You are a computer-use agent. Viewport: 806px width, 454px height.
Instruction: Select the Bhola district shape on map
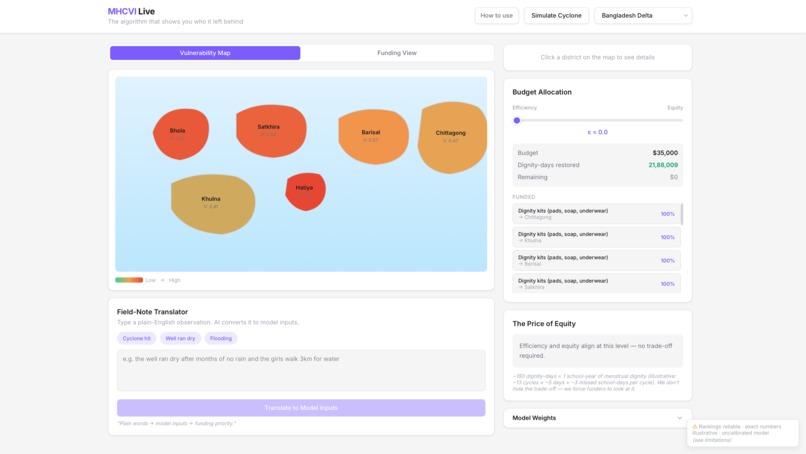pyautogui.click(x=181, y=134)
